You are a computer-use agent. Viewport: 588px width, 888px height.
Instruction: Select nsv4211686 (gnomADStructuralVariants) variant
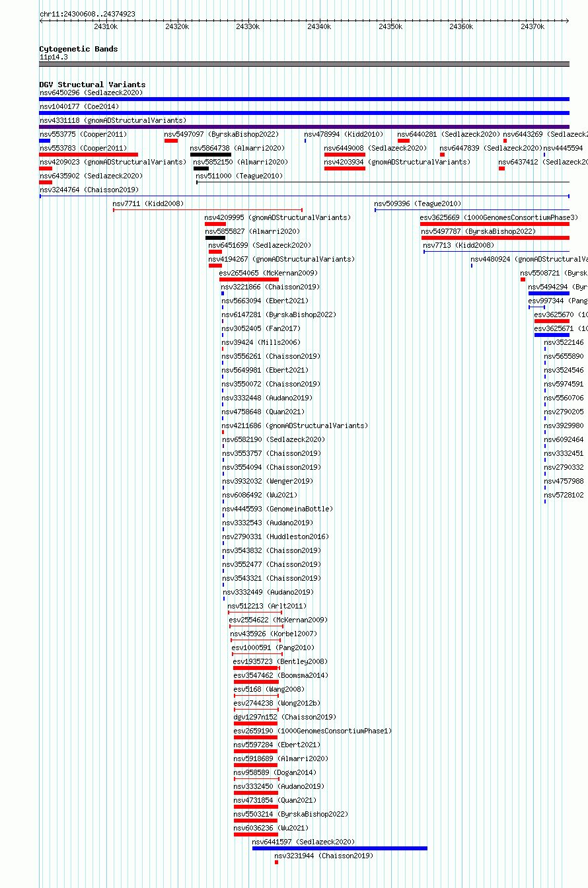tap(295, 425)
